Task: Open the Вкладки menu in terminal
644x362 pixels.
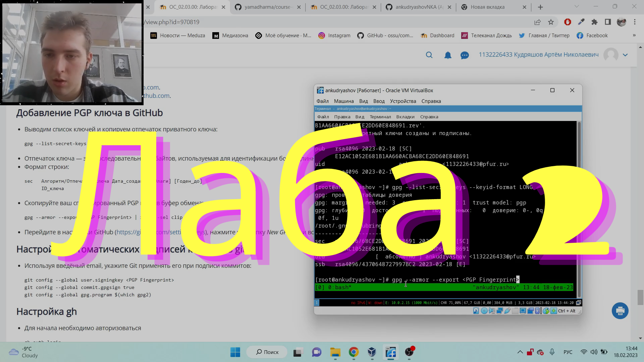Action: point(405,117)
